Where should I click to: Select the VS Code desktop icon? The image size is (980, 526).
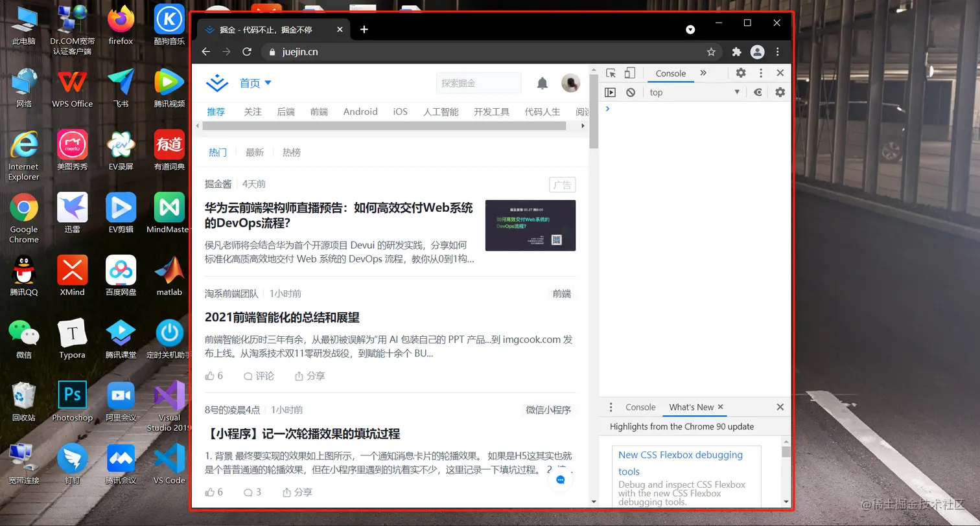click(169, 464)
